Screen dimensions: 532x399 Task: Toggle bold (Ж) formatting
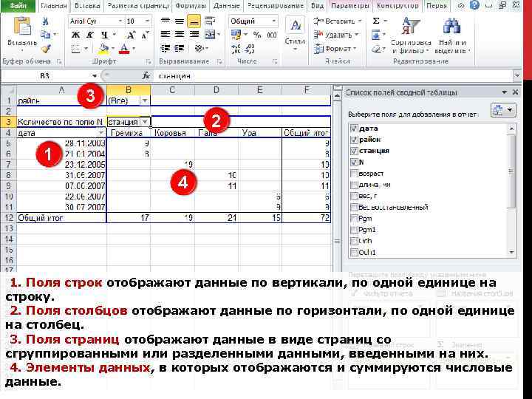point(75,35)
